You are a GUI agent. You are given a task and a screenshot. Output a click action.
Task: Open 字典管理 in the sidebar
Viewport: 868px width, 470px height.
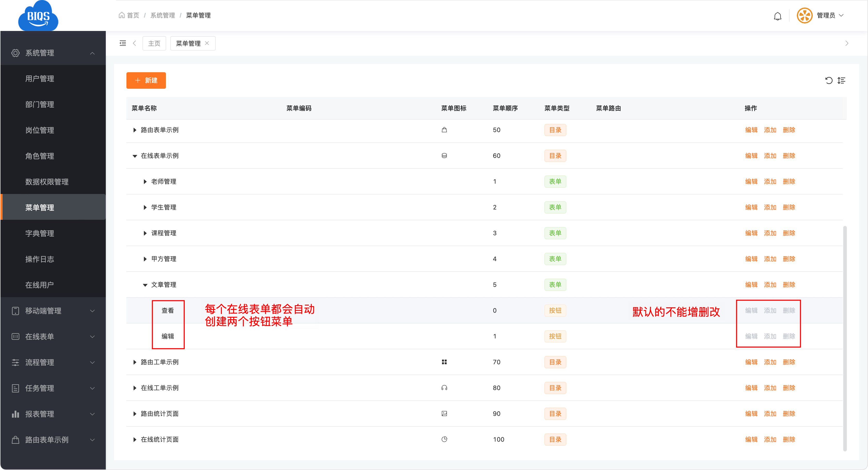(x=53, y=233)
